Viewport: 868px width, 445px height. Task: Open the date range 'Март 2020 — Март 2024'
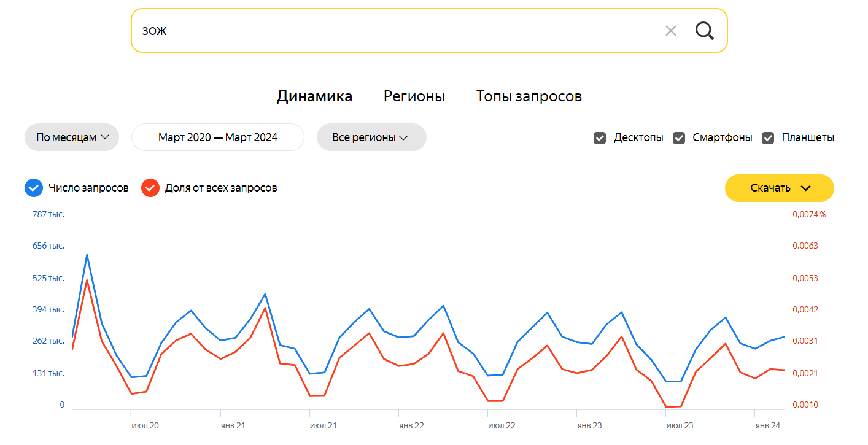218,137
